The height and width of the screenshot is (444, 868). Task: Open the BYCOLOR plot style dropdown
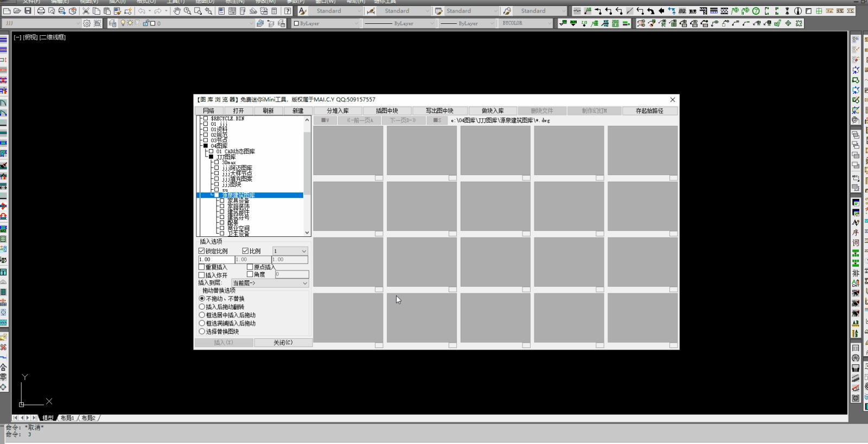[x=525, y=23]
